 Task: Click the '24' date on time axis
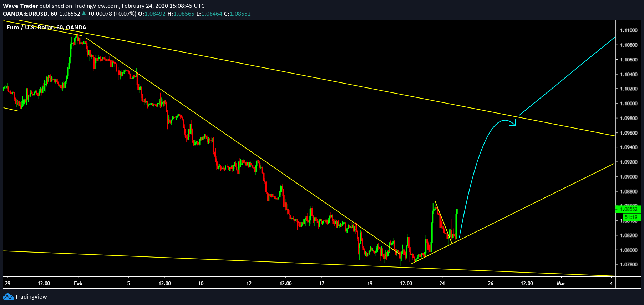(x=442, y=283)
